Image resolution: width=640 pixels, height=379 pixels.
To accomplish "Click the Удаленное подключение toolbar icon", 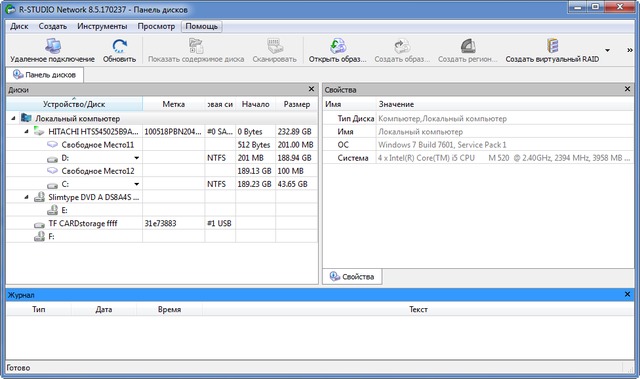I will pyautogui.click(x=53, y=46).
